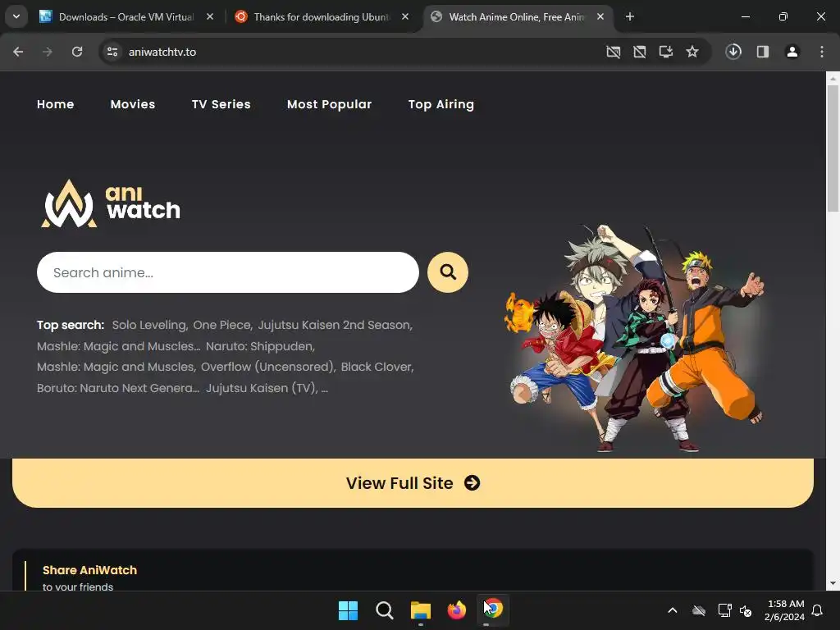Open Mashle: Magic and Muscles... truncated link
This screenshot has width=840, height=630.
tap(118, 346)
